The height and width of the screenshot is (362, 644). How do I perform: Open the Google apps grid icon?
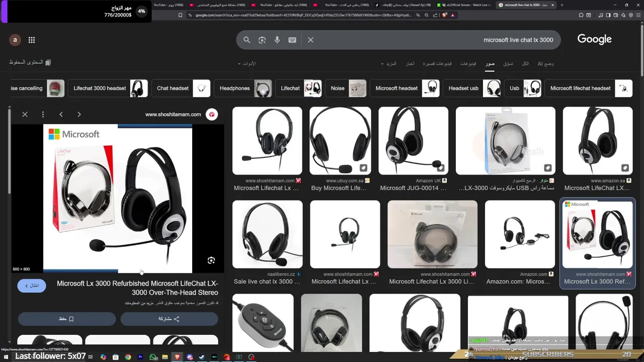click(32, 40)
